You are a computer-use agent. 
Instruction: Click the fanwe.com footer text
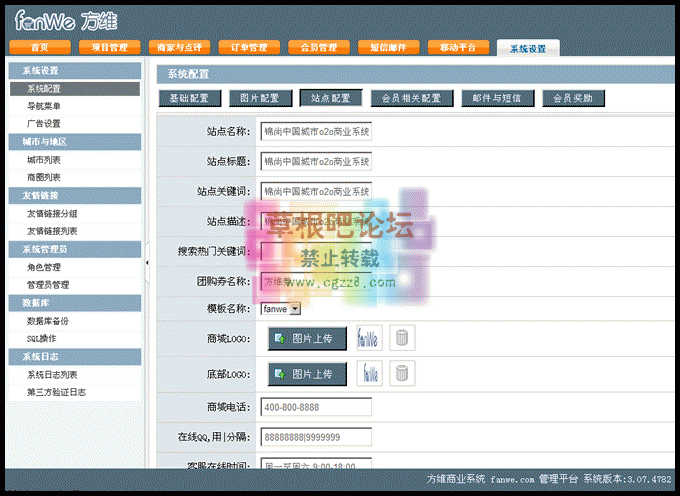tap(512, 480)
